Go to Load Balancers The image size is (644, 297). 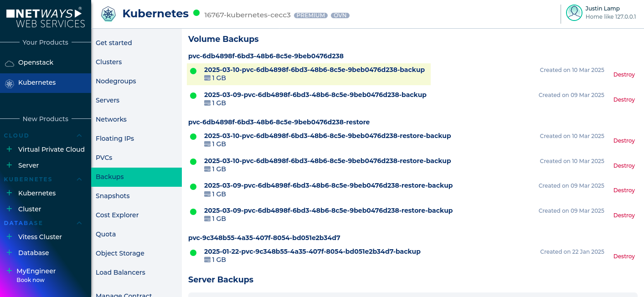click(136, 272)
